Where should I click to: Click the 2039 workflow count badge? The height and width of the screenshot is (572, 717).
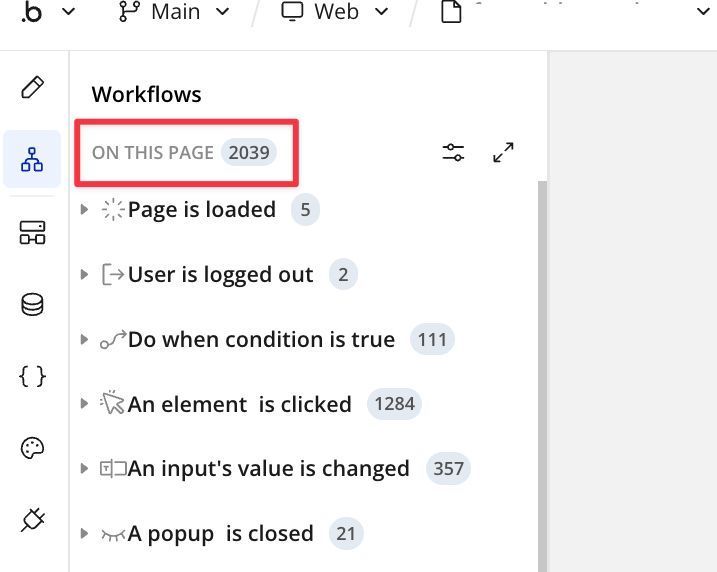[249, 153]
